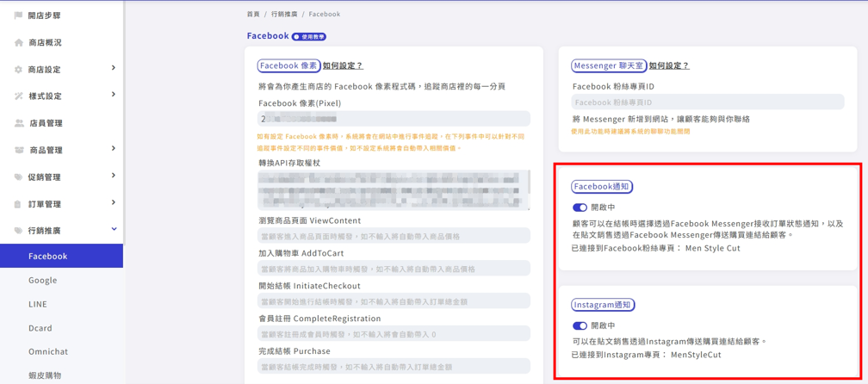
Task: Open 如何設定？ link beside Facebook 像素
Action: [344, 65]
